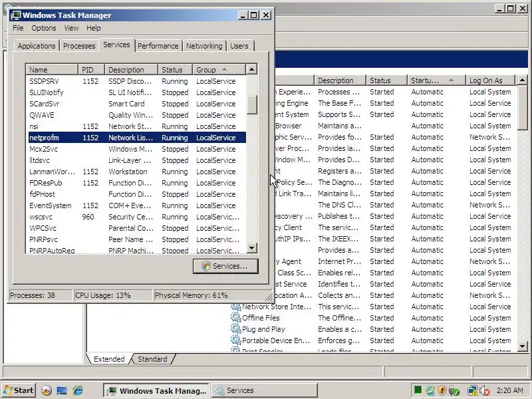
Task: Select the PNRPsvc service row
Action: 136,239
